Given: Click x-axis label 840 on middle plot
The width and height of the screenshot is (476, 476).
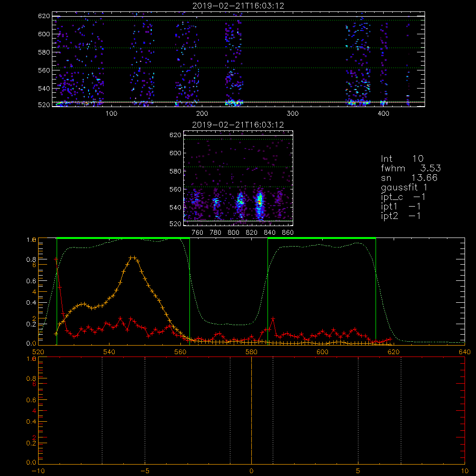Looking at the screenshot, I should tap(269, 233).
